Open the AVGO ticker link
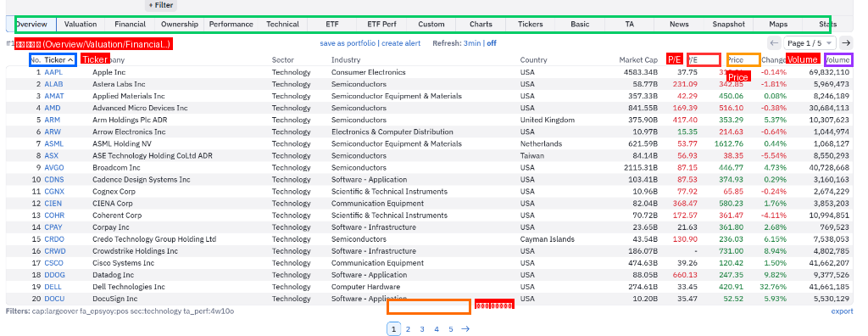The height and width of the screenshot is (336, 868). [53, 167]
